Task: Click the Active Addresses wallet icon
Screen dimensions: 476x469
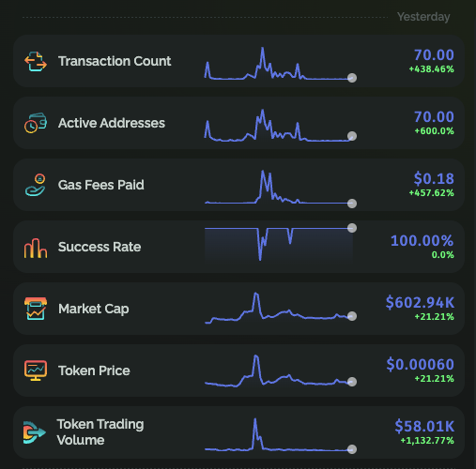Action: click(36, 123)
